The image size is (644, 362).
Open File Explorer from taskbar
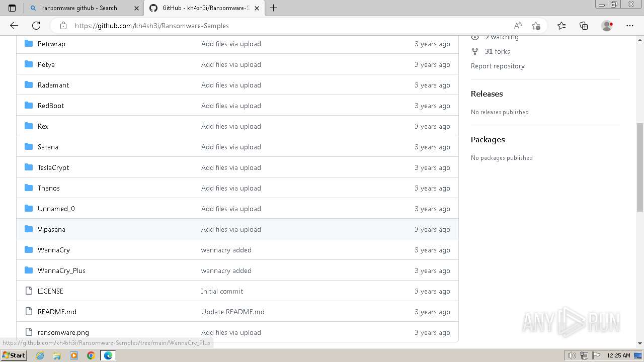tap(57, 355)
